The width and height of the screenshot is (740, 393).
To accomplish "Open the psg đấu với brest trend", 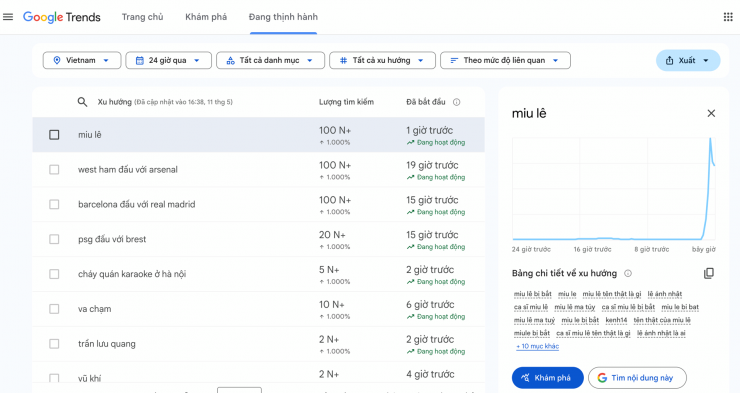I will tap(259, 240).
